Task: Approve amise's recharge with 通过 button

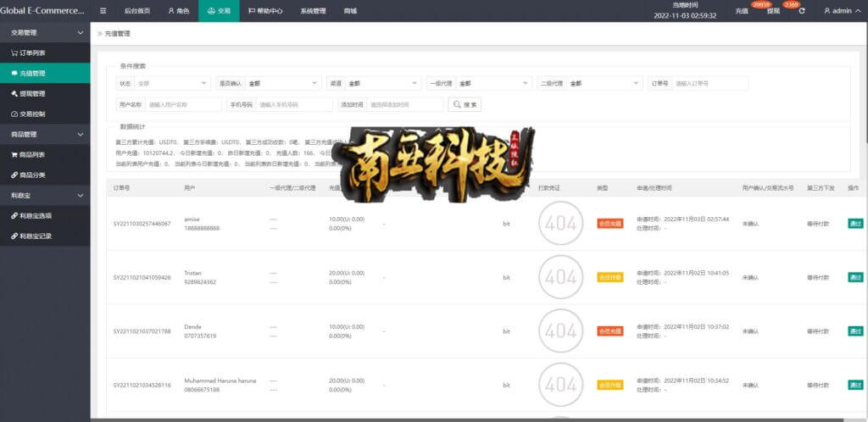Action: pyautogui.click(x=855, y=224)
